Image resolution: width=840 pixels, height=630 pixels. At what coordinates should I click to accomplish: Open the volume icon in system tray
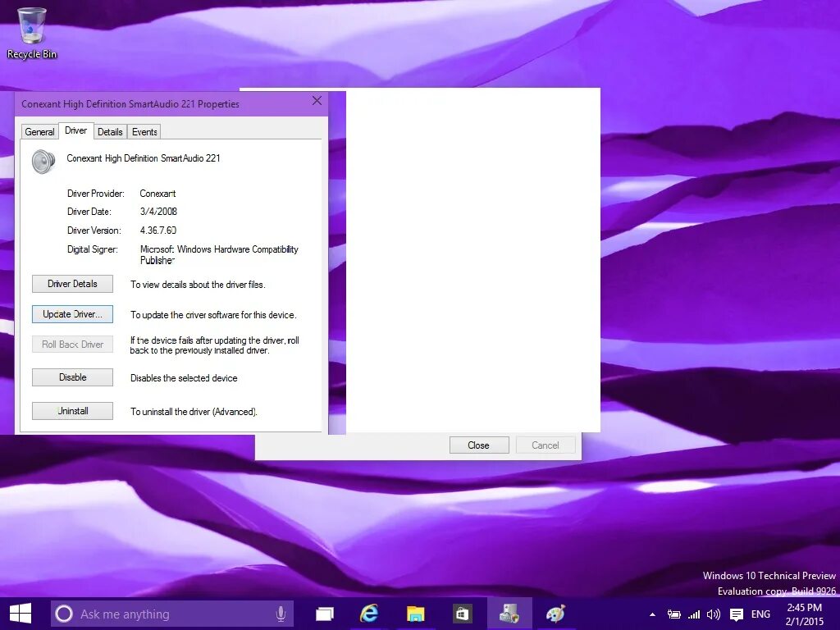(713, 613)
